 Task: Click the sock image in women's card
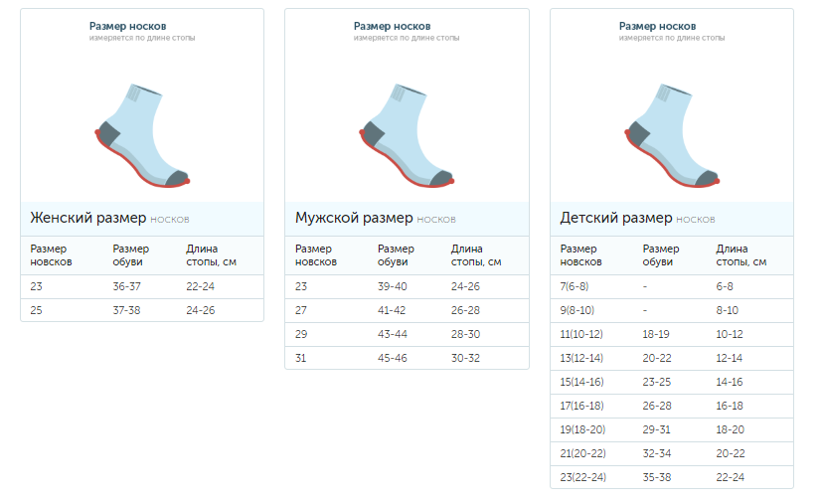point(142,135)
